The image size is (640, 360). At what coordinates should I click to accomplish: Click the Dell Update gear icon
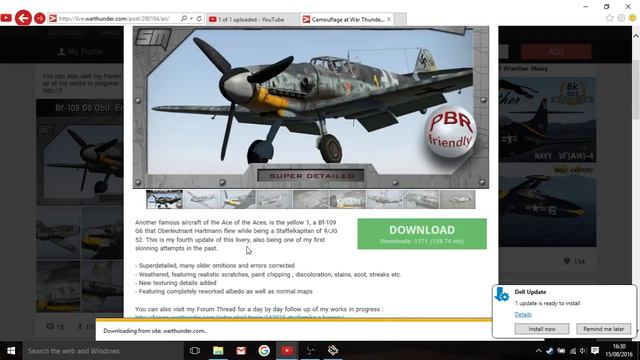point(502,294)
